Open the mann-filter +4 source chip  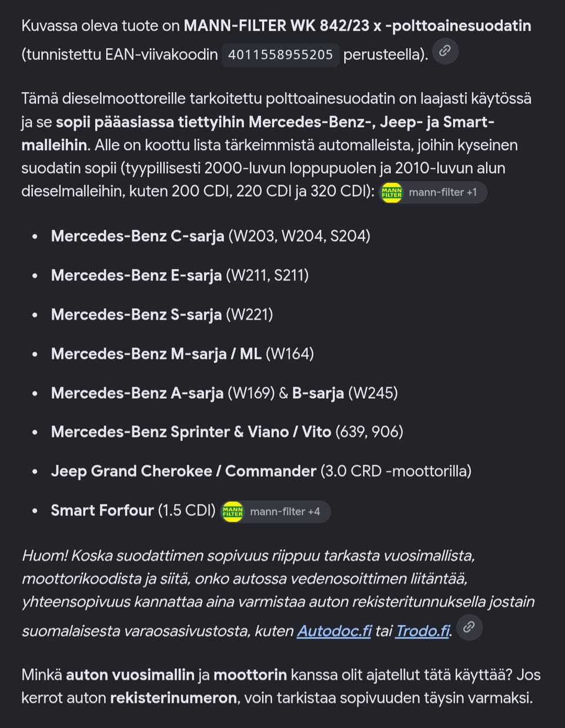pos(275,511)
